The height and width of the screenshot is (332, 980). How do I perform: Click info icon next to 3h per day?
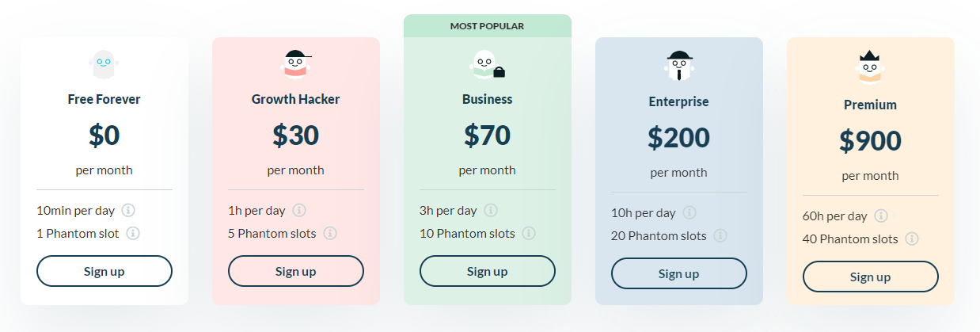(x=491, y=211)
